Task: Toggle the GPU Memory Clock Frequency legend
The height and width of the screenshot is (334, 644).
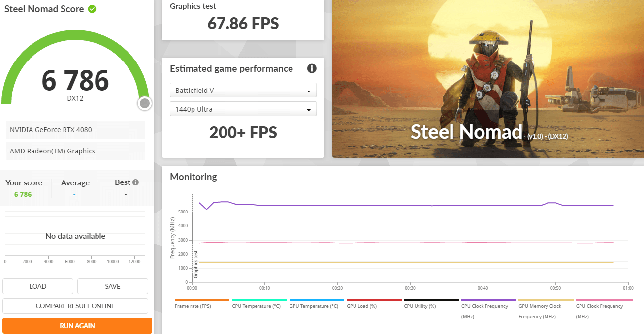Action: (546, 308)
